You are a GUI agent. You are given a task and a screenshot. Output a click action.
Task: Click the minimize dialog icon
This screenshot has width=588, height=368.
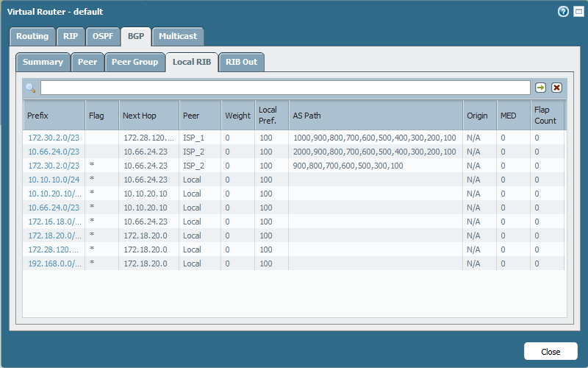tap(578, 12)
